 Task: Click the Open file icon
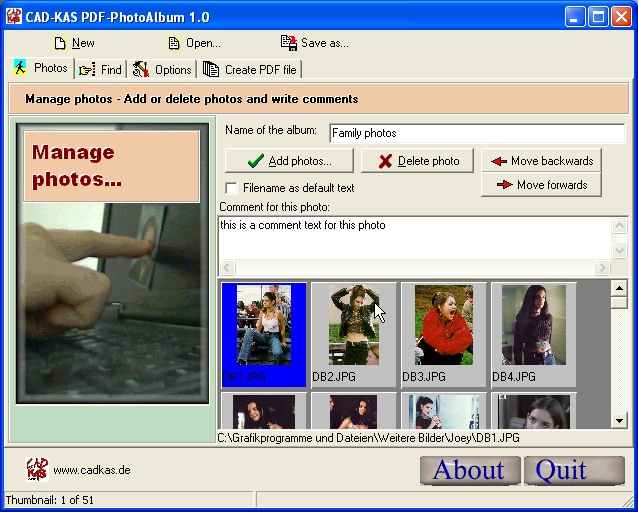pyautogui.click(x=174, y=43)
